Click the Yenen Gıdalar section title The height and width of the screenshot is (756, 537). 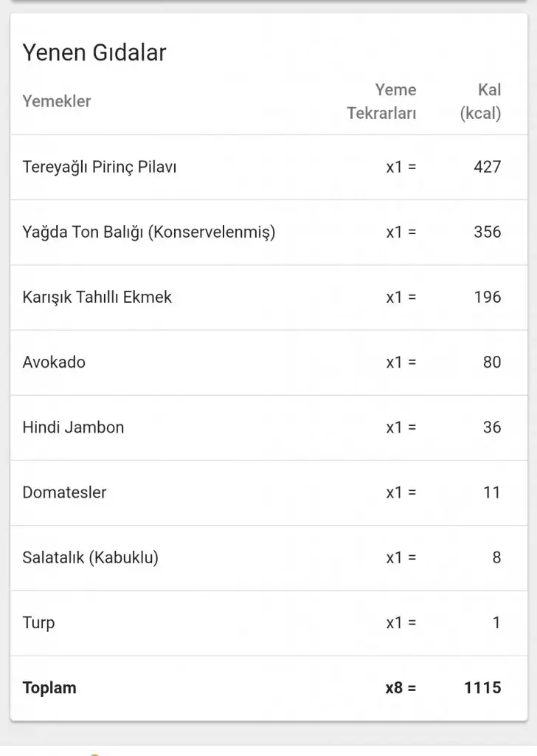tap(94, 52)
